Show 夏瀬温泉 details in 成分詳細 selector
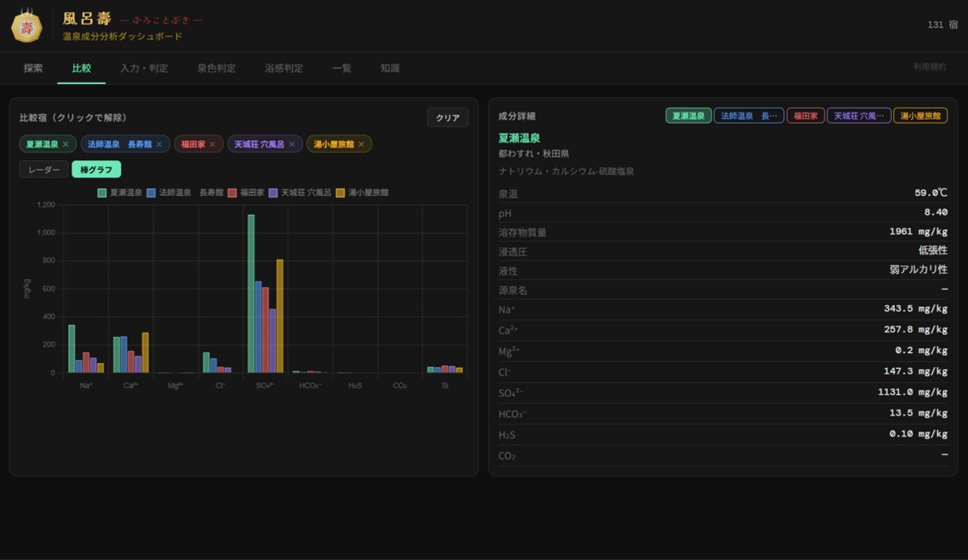The height and width of the screenshot is (560, 968). (688, 116)
